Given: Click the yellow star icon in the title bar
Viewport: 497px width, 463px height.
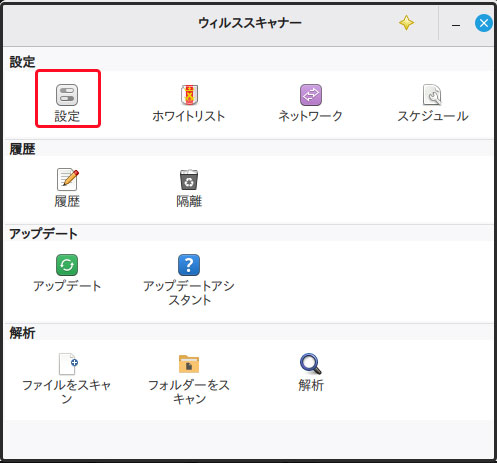Looking at the screenshot, I should coord(406,23).
